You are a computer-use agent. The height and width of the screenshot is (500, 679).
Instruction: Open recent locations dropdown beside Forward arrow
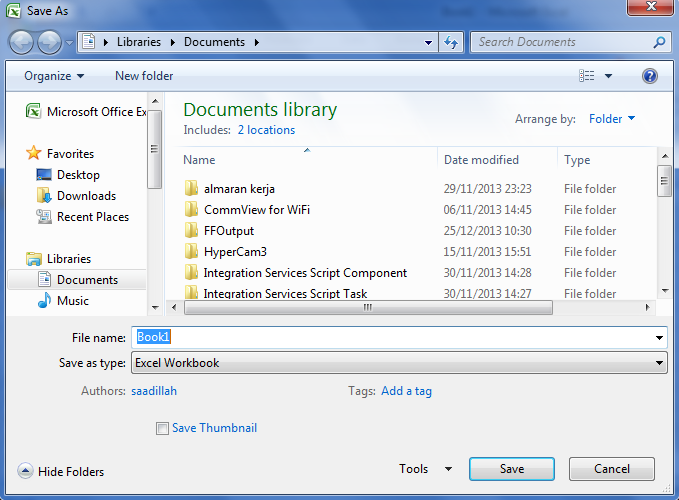point(69,43)
